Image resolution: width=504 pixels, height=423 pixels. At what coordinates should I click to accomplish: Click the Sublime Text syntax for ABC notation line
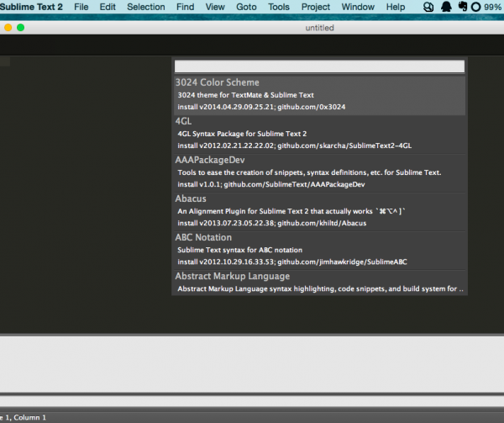tap(239, 250)
